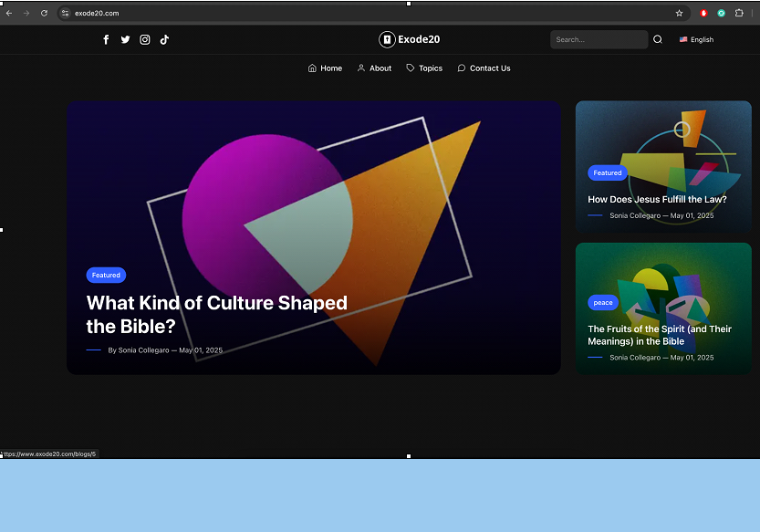The image size is (760, 532).
Task: Open the Topics menu item
Action: [424, 68]
